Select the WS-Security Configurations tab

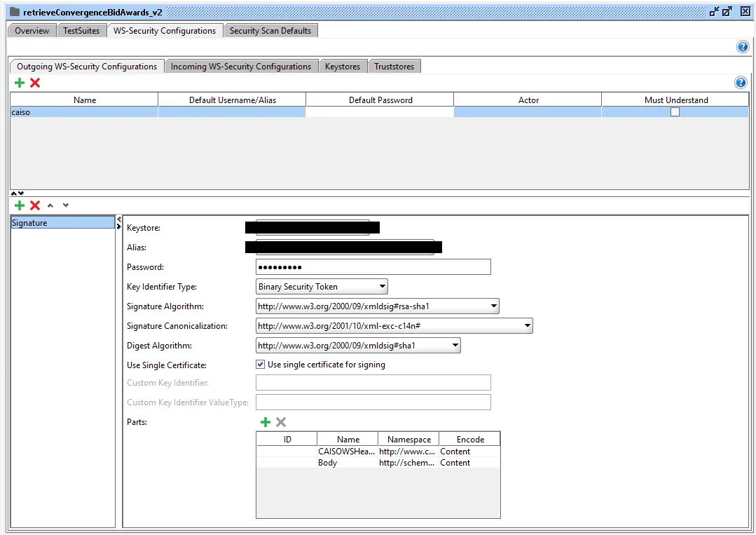pyautogui.click(x=165, y=30)
